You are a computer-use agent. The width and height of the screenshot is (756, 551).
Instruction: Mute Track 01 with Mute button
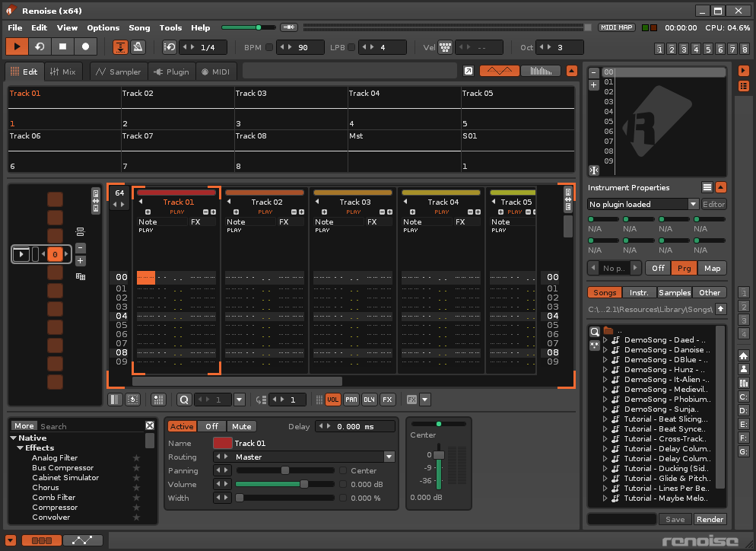[241, 426]
